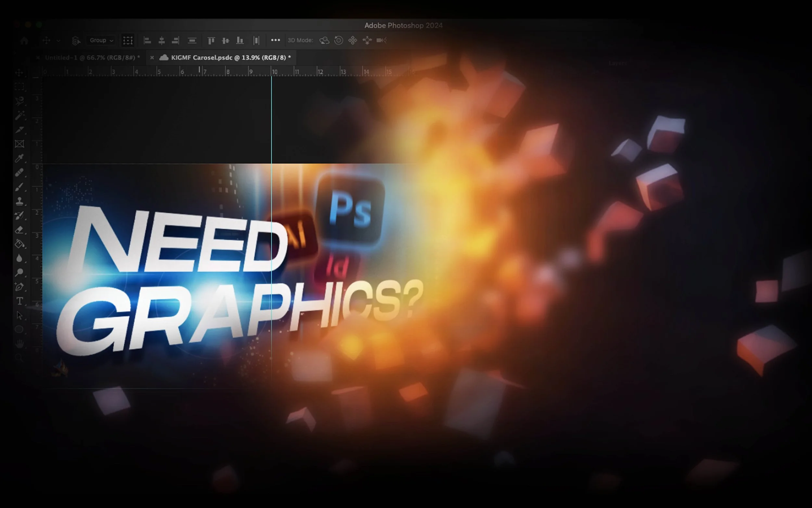
Task: Expand the three-dots align and distribute options
Action: coord(275,40)
